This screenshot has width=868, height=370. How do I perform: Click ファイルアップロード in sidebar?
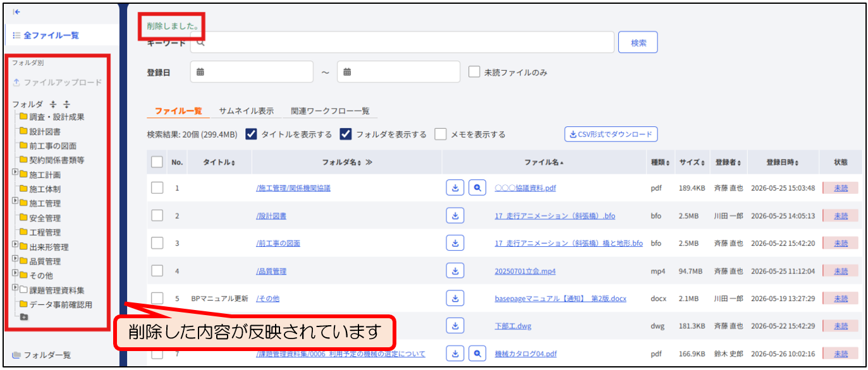coord(57,83)
